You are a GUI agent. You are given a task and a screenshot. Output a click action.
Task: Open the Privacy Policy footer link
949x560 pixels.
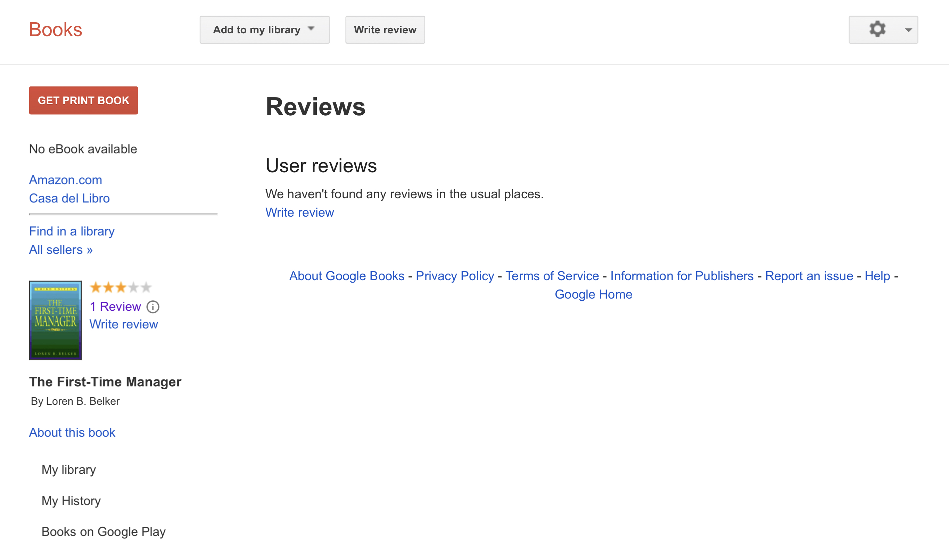455,276
